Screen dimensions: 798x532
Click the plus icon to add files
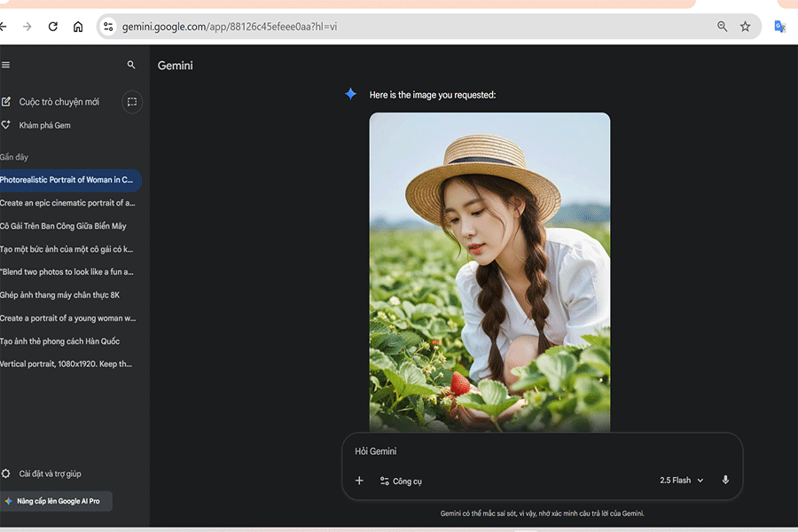coord(359,481)
